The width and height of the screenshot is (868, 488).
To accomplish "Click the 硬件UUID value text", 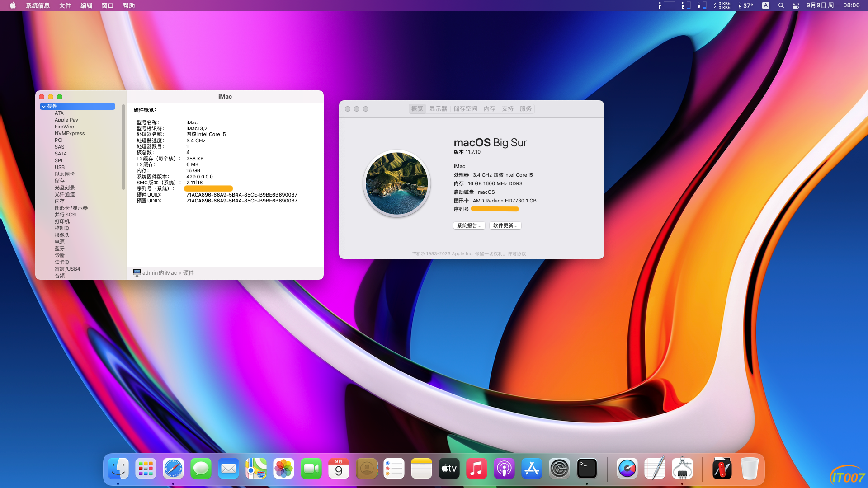I will tap(242, 195).
